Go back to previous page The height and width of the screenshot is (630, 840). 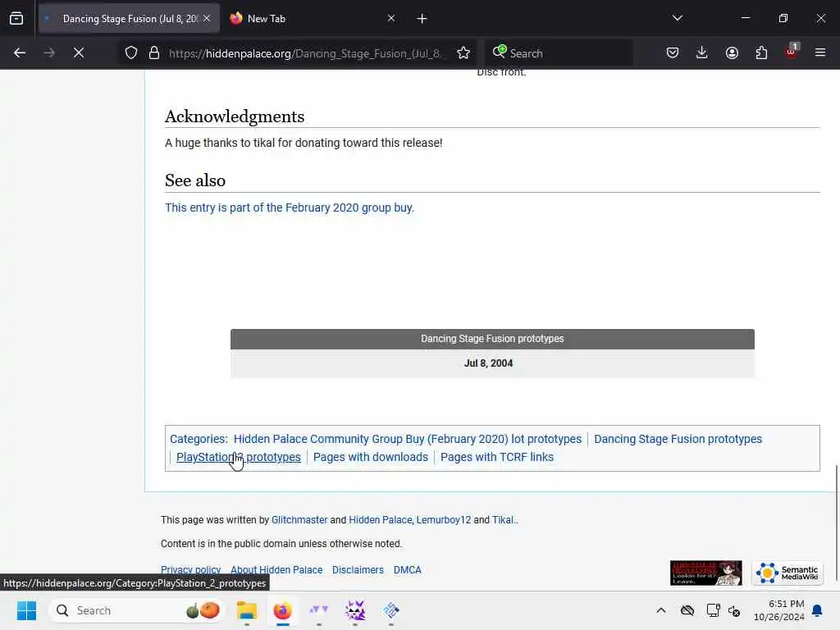point(20,52)
